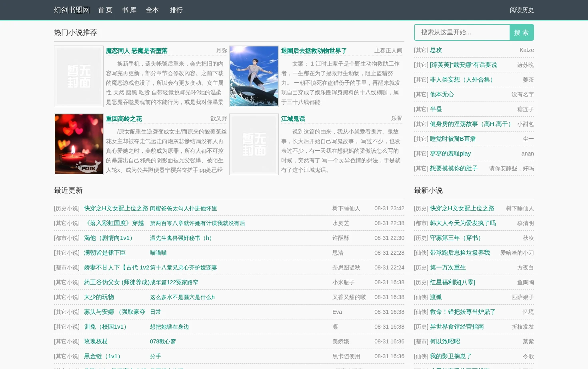Click the 搜索 search button

[522, 32]
